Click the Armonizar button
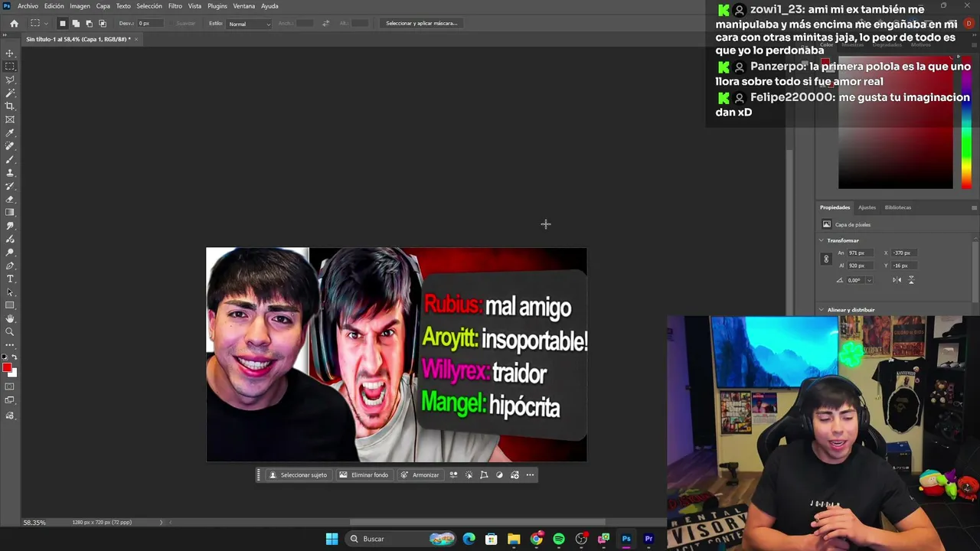Screen dimensions: 980x551 click(x=420, y=475)
